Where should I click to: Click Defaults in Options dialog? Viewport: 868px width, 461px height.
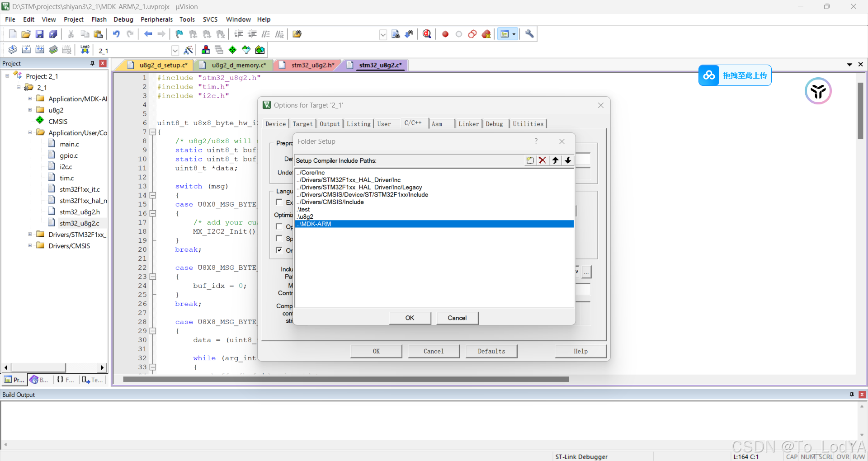point(491,351)
